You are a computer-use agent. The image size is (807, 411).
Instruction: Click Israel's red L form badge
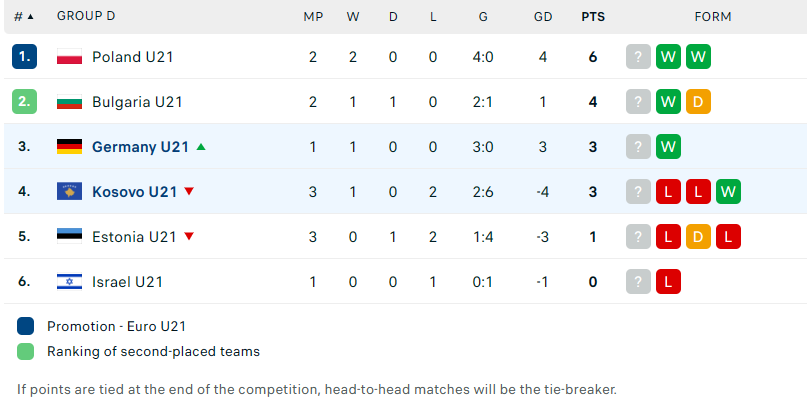point(669,282)
